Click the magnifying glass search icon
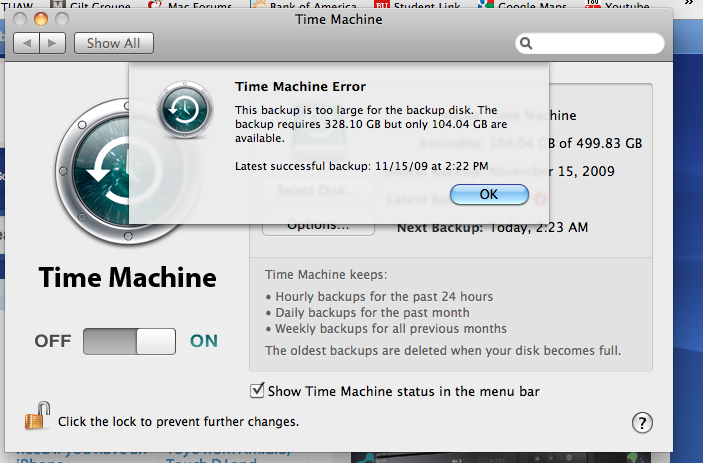This screenshot has width=703, height=463. tap(526, 43)
